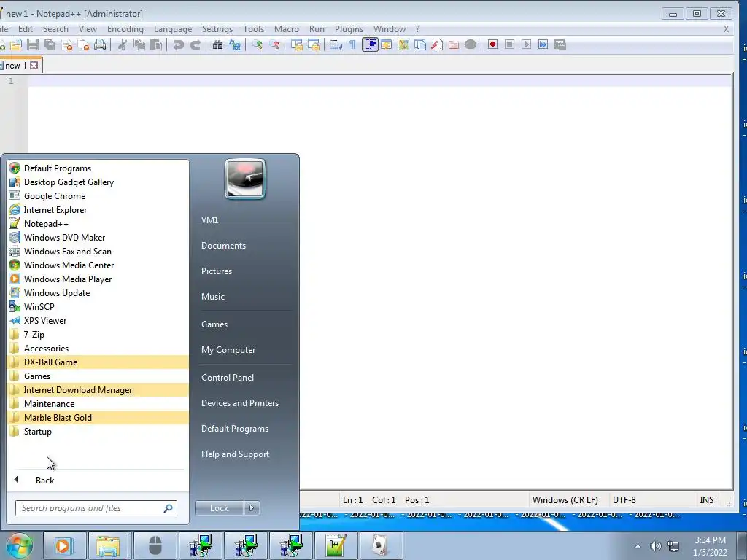Click the Lock button

tap(219, 508)
